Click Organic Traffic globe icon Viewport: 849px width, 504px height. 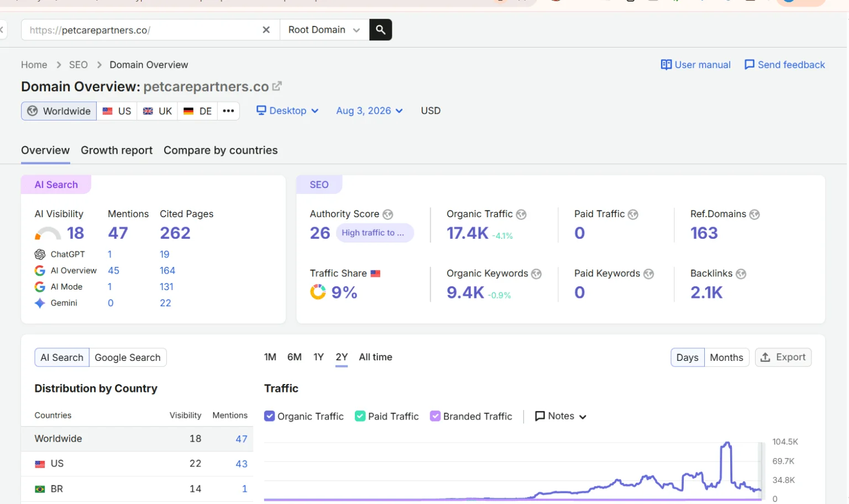[521, 214]
